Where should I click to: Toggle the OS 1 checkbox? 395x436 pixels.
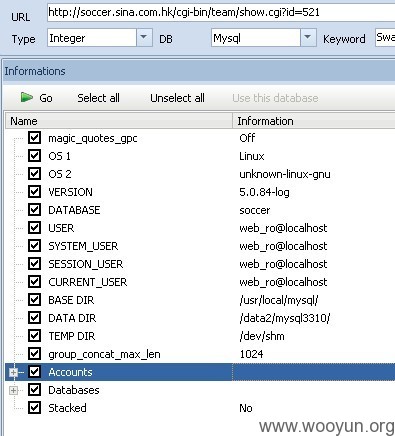[34, 156]
